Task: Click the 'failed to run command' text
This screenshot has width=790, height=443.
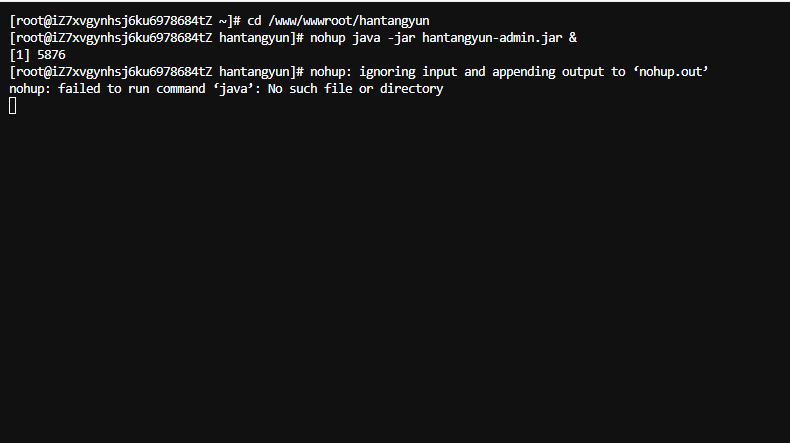Action: pos(131,89)
